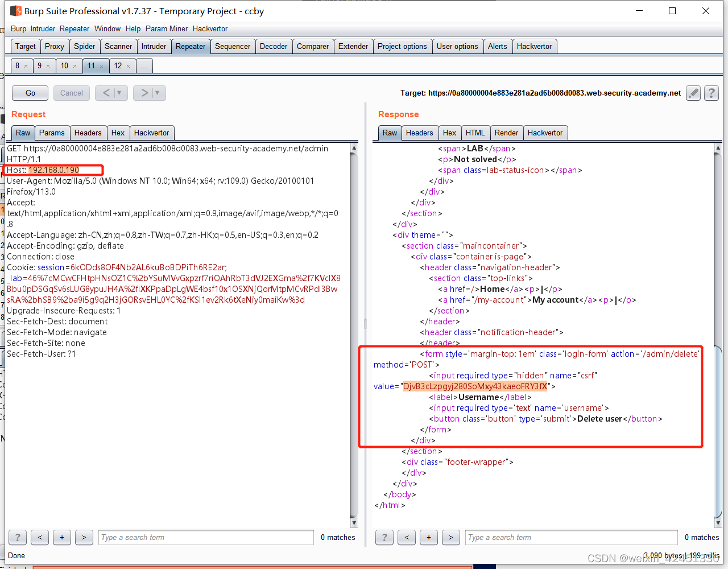
Task: Open a new Repeater tab with ellipsis
Action: (x=144, y=66)
